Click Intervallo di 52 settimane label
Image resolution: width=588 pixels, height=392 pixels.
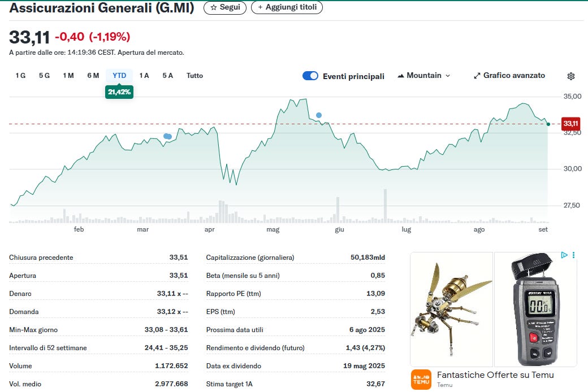(x=48, y=348)
